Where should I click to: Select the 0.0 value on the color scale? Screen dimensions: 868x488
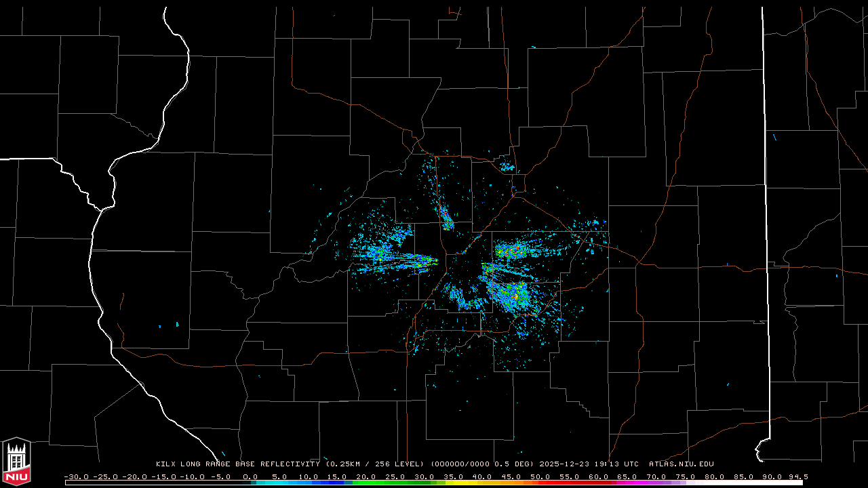pyautogui.click(x=250, y=476)
